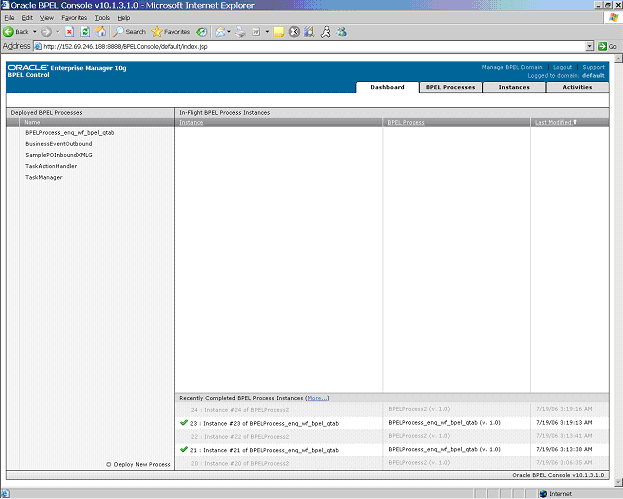Open the More... completed instances link

(x=317, y=398)
